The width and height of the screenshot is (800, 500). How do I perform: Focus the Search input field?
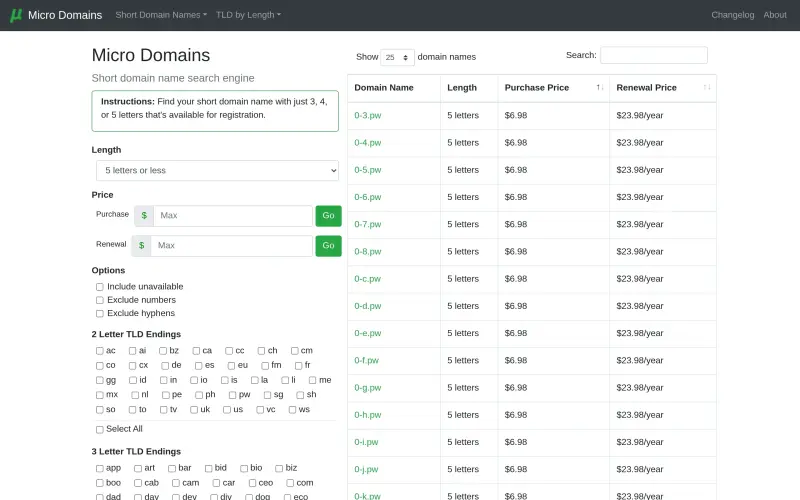(654, 55)
